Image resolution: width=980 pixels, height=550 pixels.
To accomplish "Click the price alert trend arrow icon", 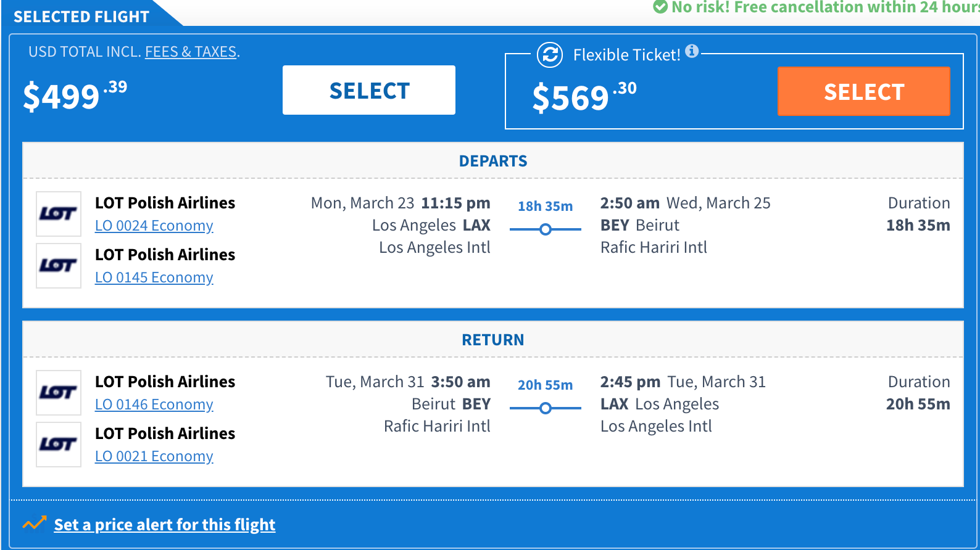I will (x=35, y=523).
